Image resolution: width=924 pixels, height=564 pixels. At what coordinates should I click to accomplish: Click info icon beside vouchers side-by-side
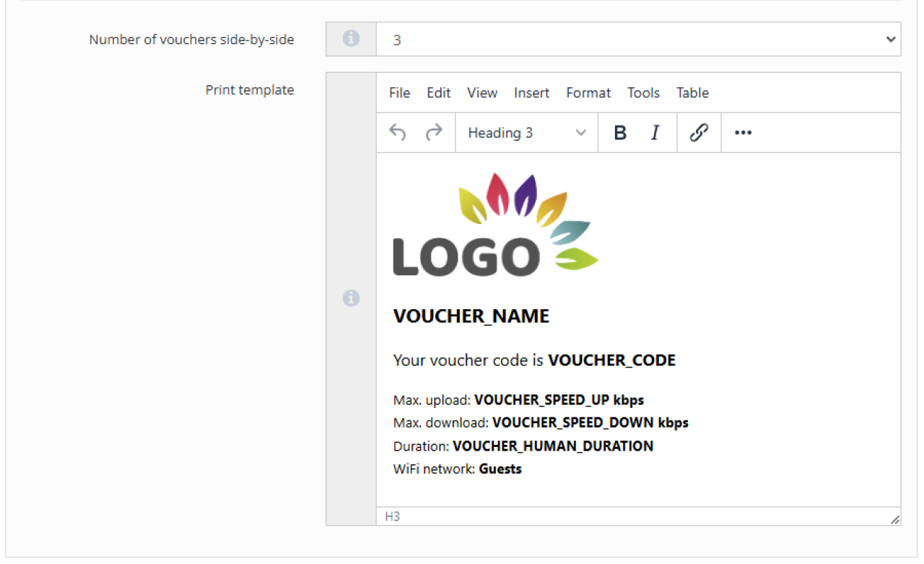pyautogui.click(x=351, y=39)
